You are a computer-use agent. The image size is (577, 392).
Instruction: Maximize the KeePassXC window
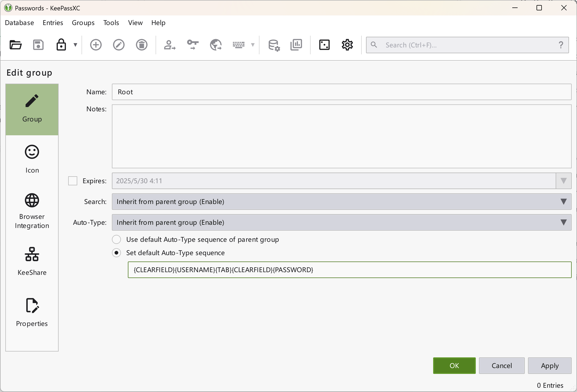tap(539, 8)
